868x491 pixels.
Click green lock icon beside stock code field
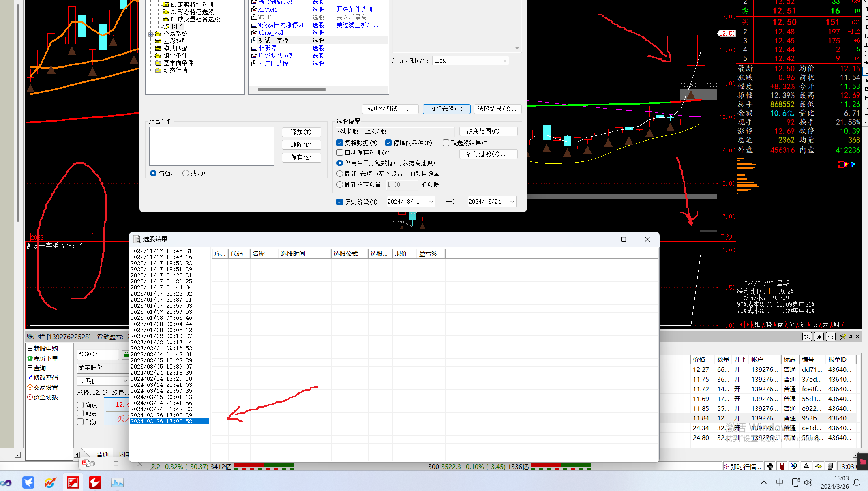[x=126, y=355]
